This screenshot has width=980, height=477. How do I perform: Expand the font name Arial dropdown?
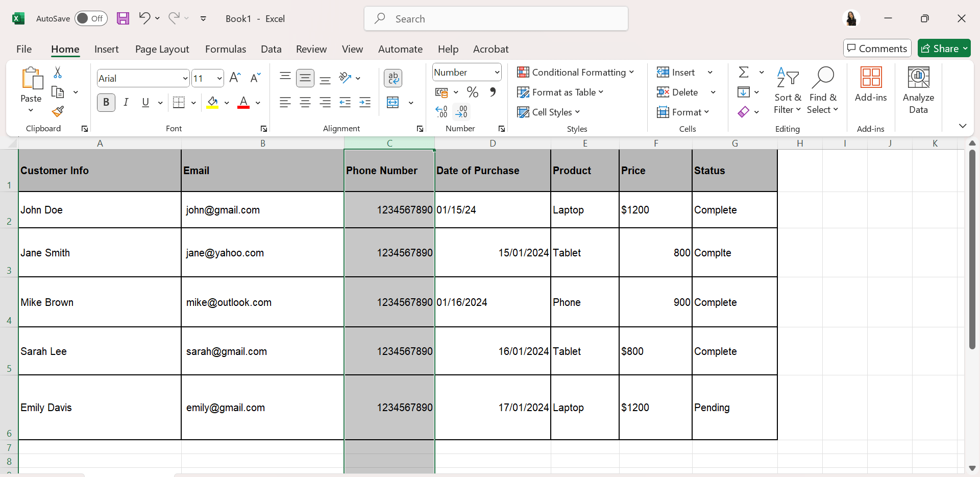(185, 78)
